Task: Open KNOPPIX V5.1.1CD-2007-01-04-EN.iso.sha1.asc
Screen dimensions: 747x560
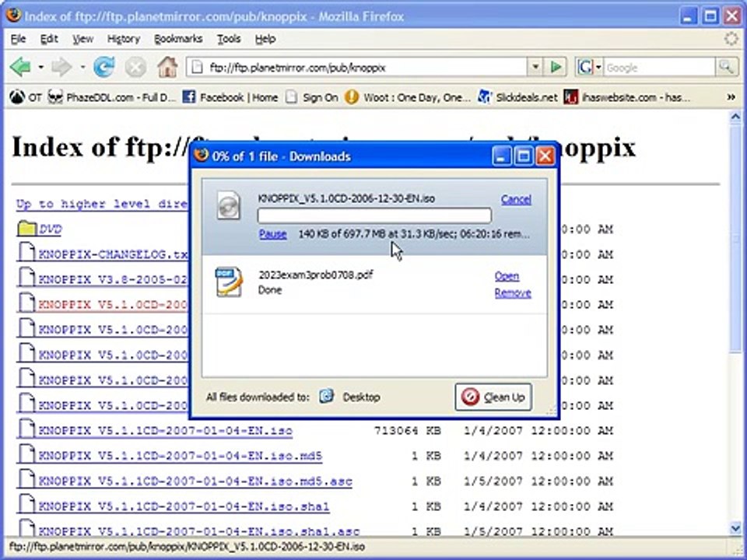Action: [x=199, y=530]
